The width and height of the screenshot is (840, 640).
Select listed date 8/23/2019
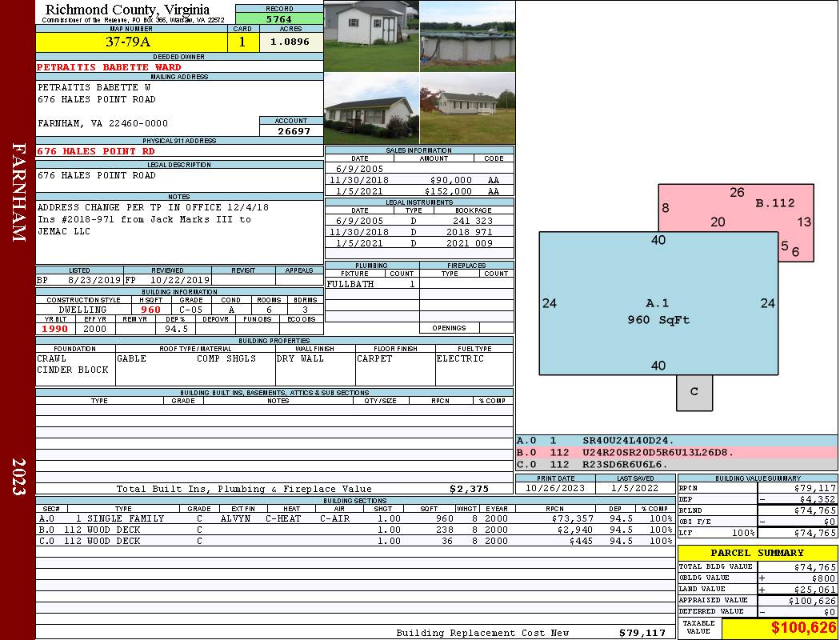(94, 279)
